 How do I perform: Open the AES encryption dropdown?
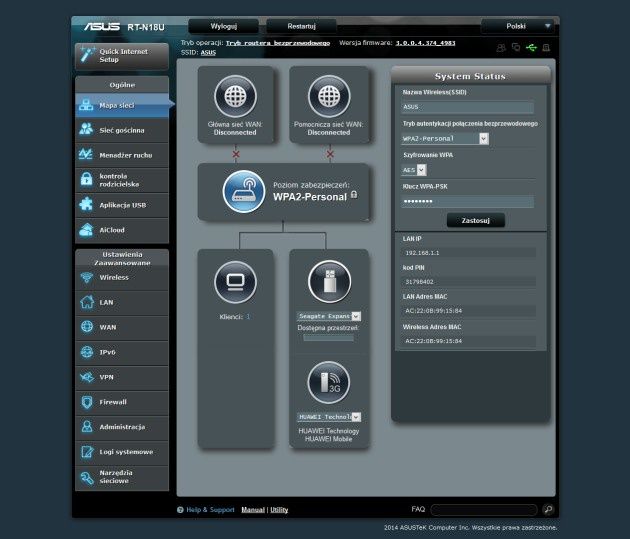click(x=413, y=170)
